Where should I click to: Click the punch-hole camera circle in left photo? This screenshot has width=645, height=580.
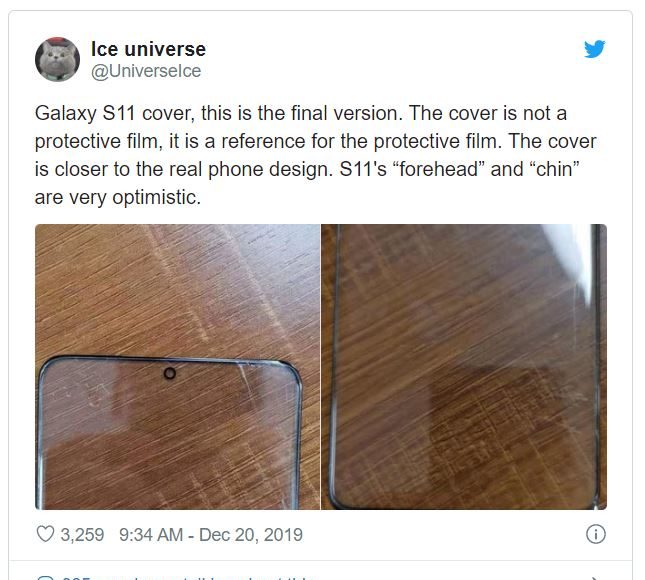[x=169, y=373]
